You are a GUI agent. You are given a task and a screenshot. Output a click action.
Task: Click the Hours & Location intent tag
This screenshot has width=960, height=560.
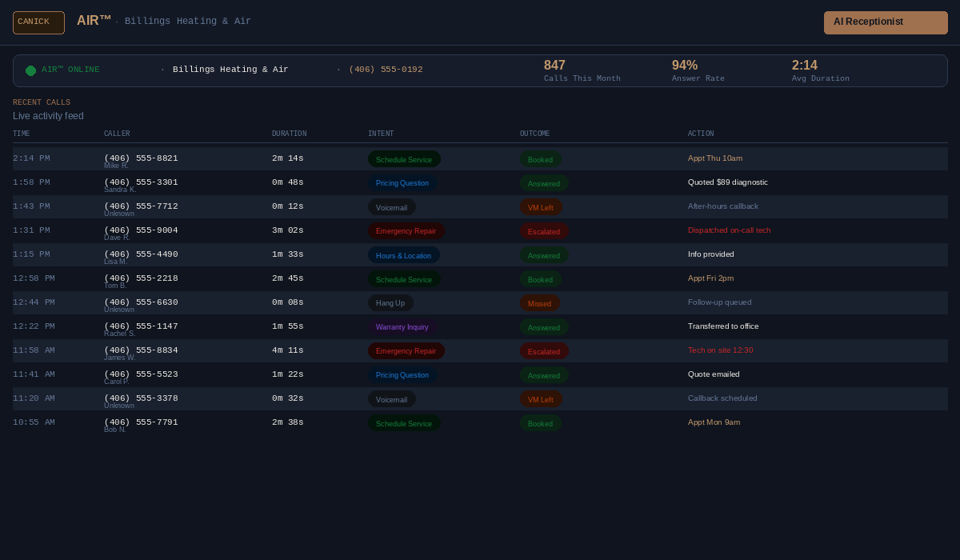pyautogui.click(x=404, y=255)
